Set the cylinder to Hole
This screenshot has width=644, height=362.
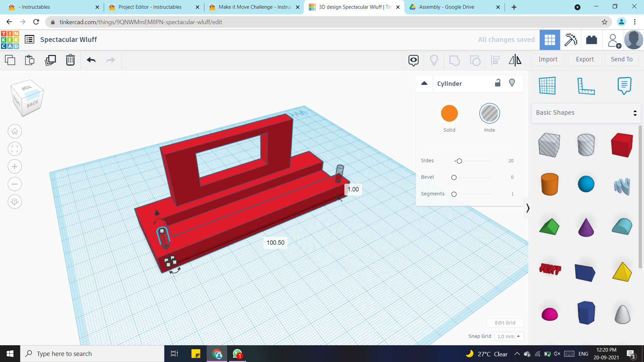[x=489, y=113]
